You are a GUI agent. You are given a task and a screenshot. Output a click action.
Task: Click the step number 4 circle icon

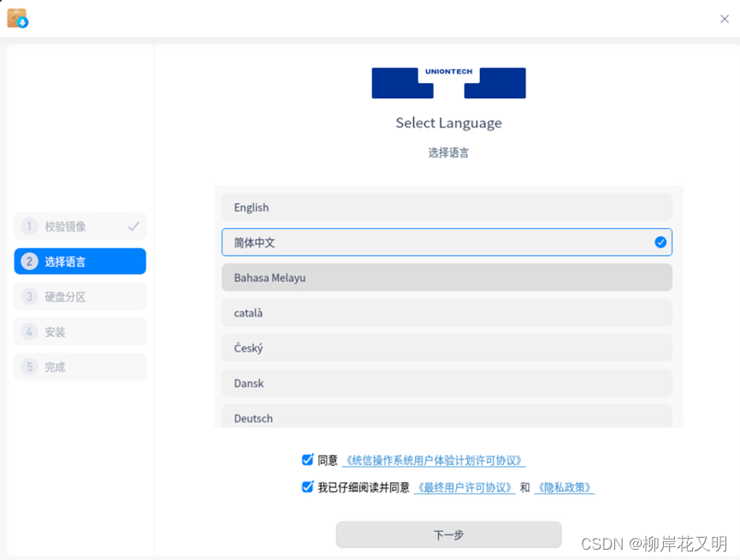click(29, 332)
